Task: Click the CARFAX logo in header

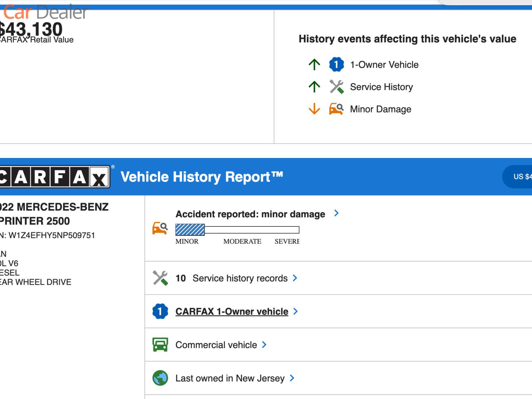Action: (x=55, y=177)
